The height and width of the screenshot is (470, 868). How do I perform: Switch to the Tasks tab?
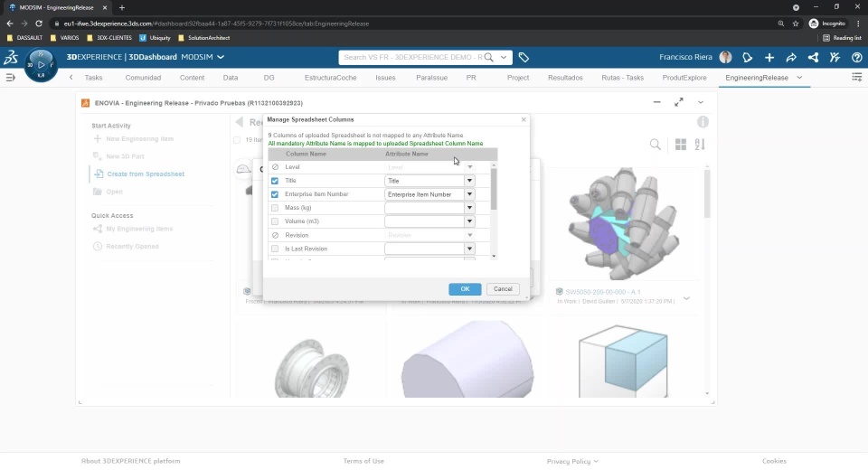click(x=93, y=78)
